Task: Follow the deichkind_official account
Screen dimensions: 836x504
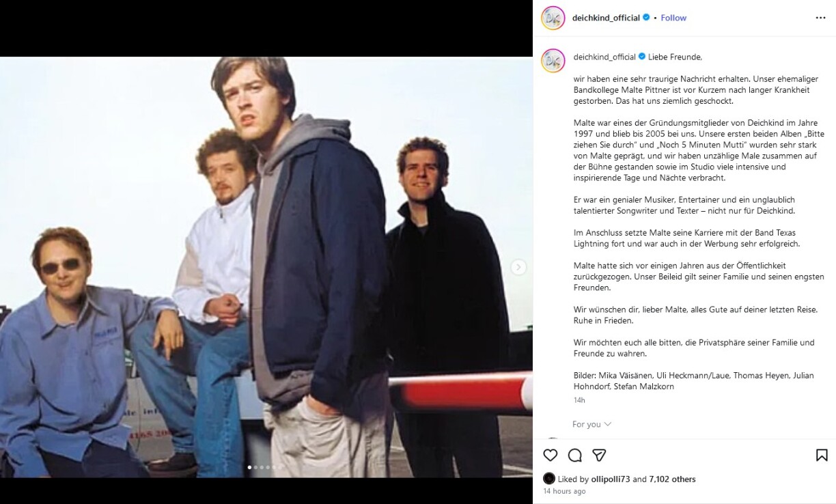Action: 673,18
